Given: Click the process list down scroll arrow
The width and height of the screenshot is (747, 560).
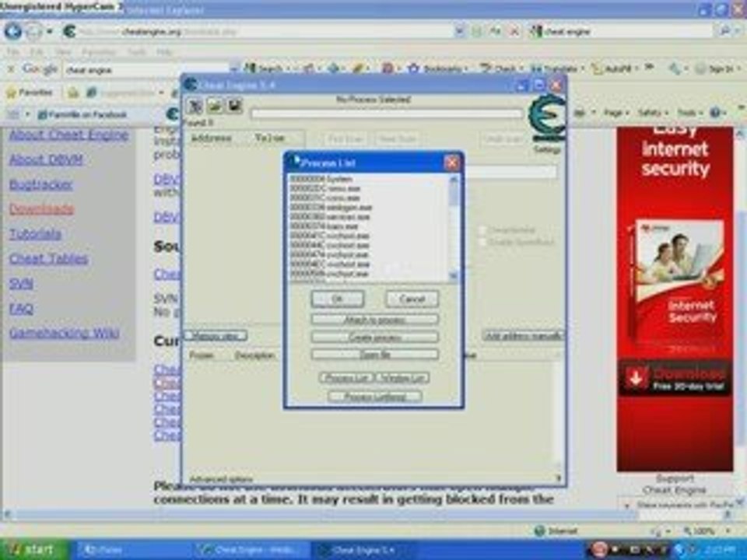Looking at the screenshot, I should tap(454, 275).
